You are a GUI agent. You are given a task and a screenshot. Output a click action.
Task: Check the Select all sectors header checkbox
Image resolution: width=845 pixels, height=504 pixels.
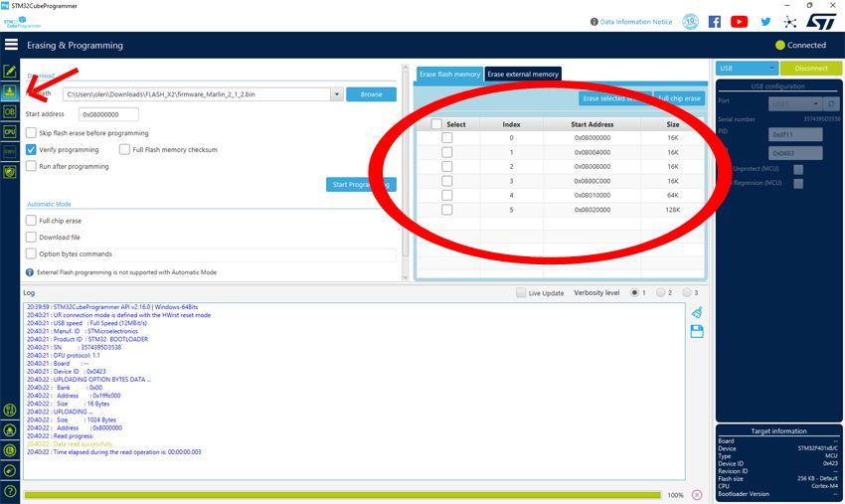point(436,124)
